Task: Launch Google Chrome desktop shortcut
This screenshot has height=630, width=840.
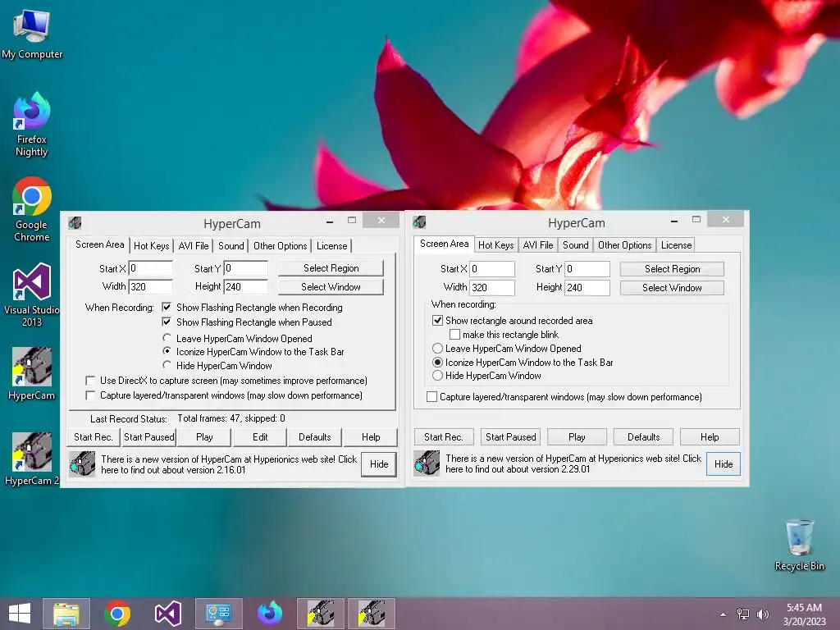Action: coord(32,209)
